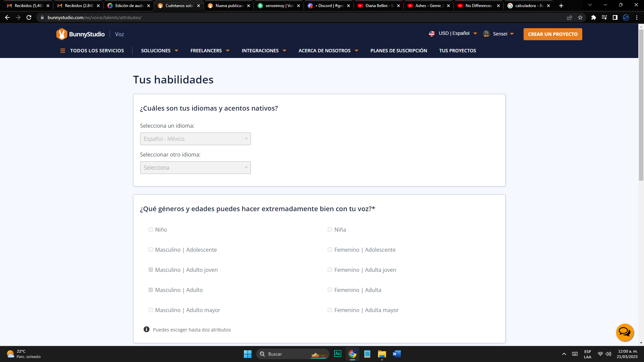Click the Crear un proyecto button
This screenshot has height=362, width=644.
tap(552, 34)
